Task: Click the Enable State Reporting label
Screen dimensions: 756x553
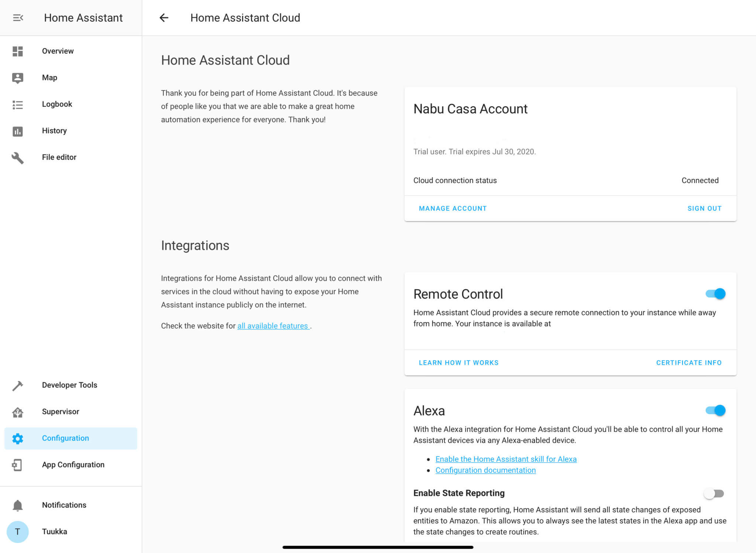Action: [459, 493]
